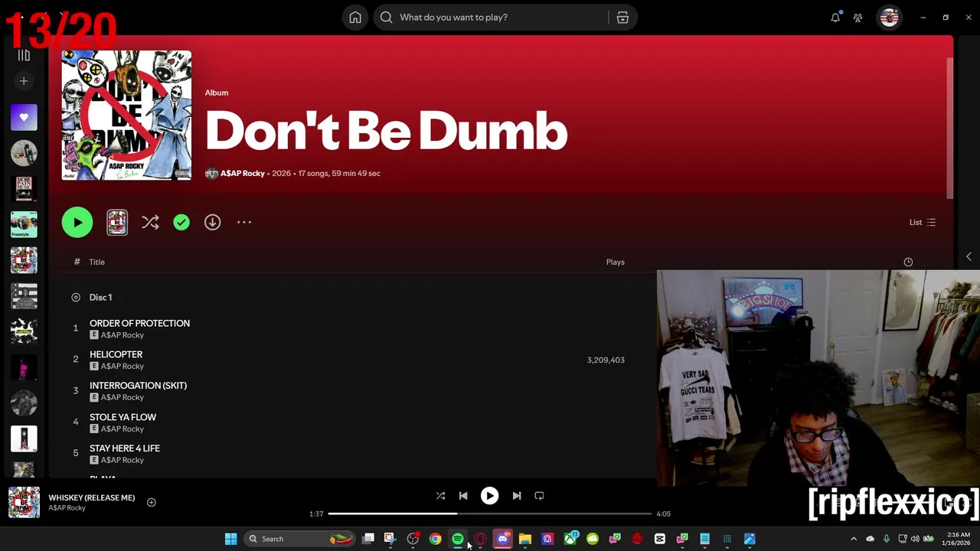Select the track INTERROGATION (SKIT)
980x551 pixels.
click(x=138, y=386)
